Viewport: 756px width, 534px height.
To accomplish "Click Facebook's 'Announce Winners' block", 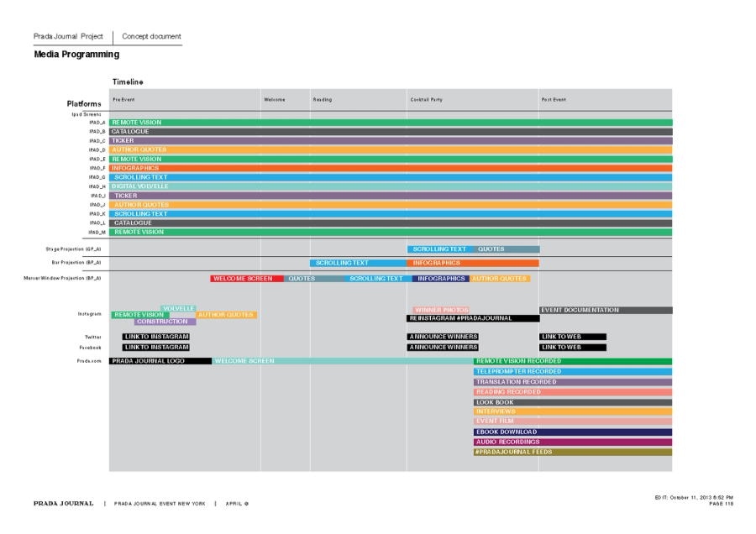I will pos(443,347).
